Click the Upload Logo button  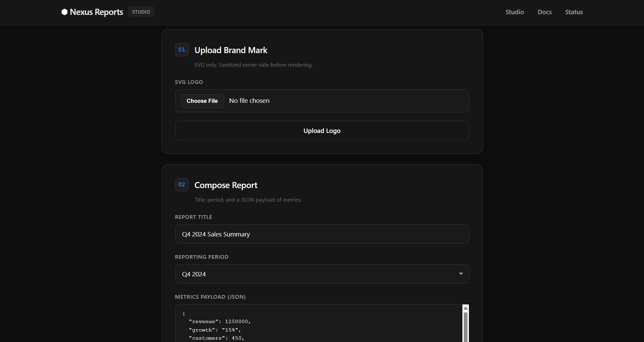point(322,131)
